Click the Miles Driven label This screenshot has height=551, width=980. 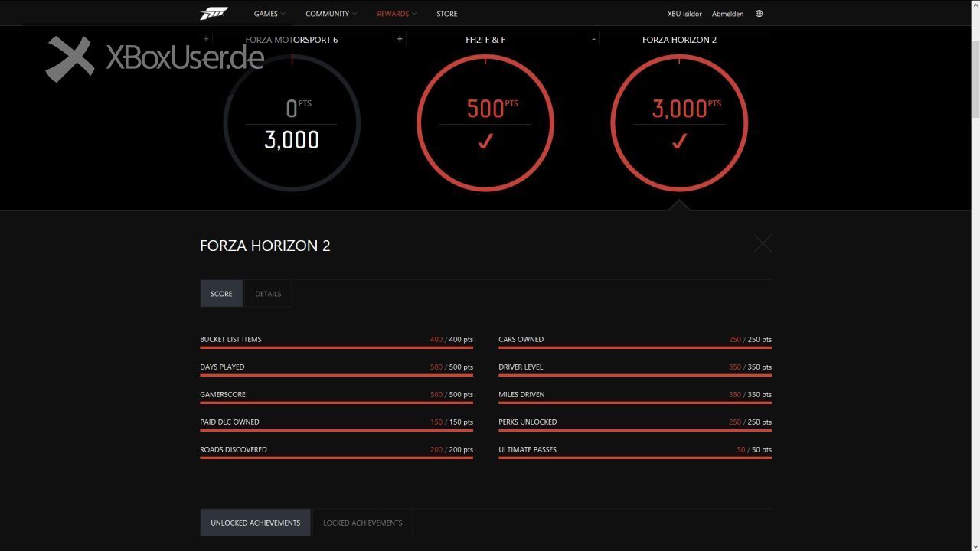pos(521,394)
